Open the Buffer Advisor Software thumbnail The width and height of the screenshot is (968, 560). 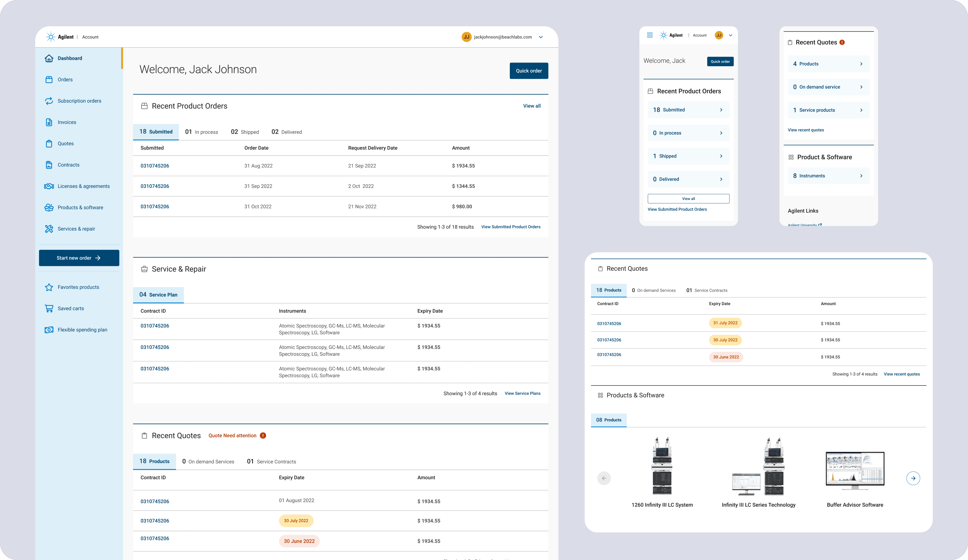(x=855, y=471)
